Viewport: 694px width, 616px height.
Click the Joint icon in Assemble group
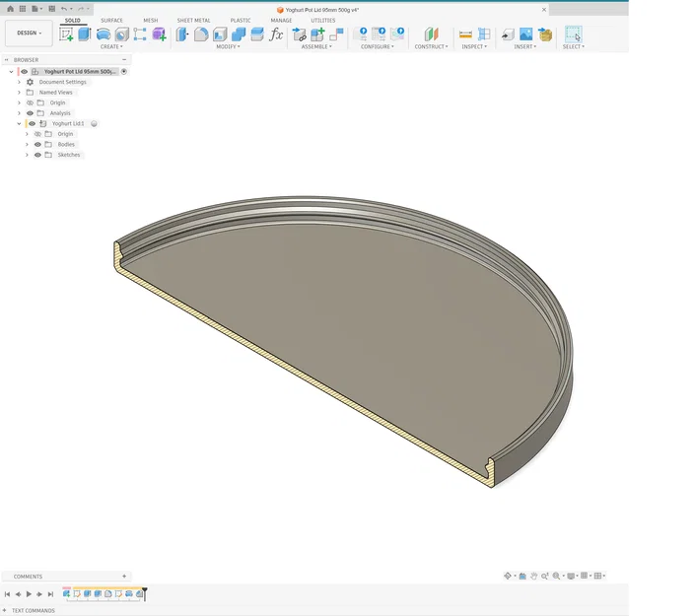pyautogui.click(x=337, y=34)
